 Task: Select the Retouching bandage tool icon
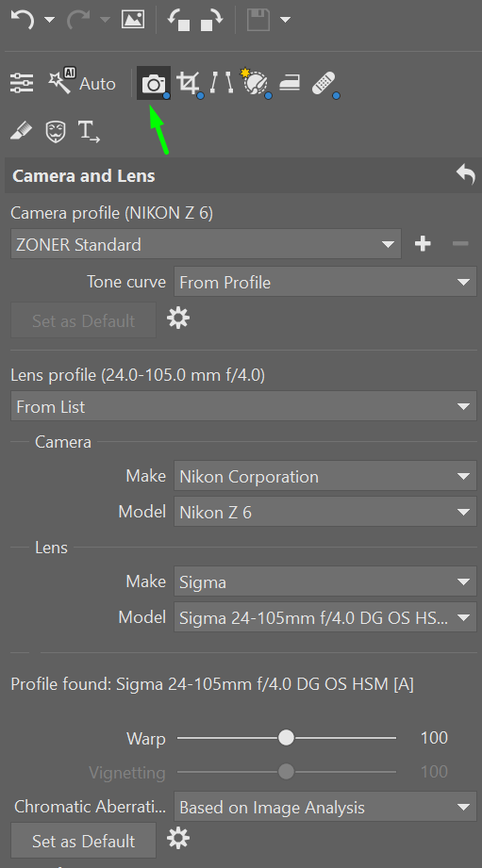[324, 84]
